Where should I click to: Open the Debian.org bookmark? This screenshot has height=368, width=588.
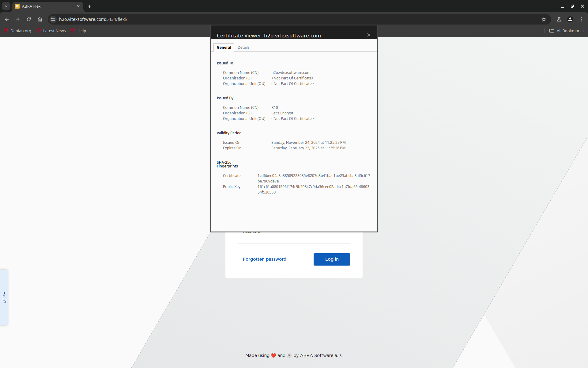[x=18, y=31]
